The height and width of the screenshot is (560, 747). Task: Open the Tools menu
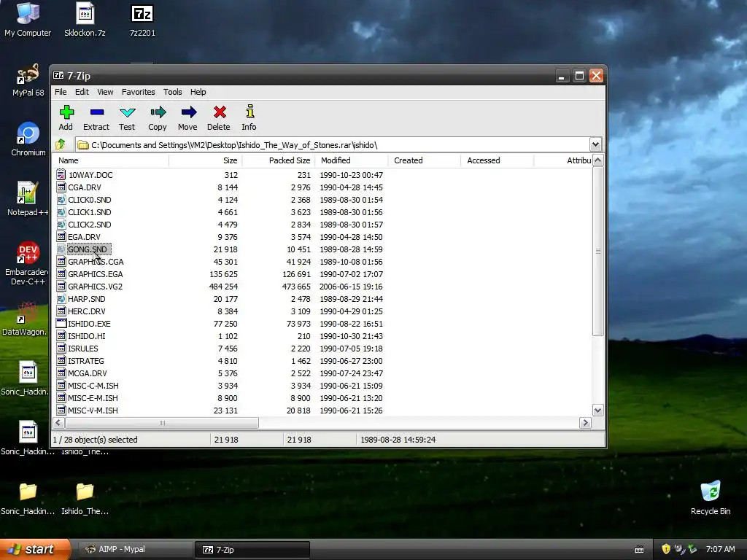pyautogui.click(x=172, y=92)
